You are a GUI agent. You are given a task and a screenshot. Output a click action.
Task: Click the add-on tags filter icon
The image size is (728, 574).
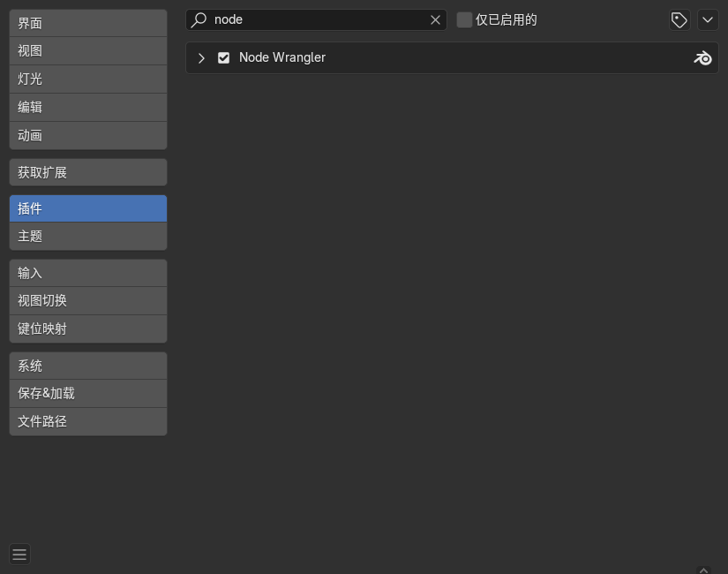pos(679,19)
